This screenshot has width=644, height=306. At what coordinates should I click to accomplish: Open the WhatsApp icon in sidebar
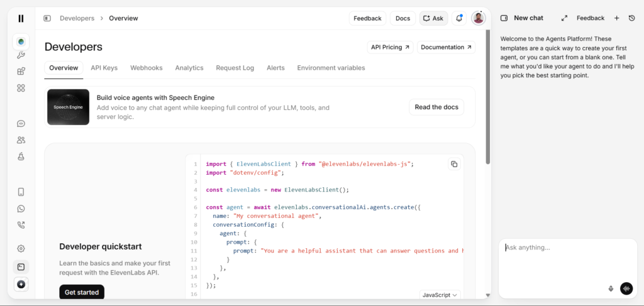coord(21,209)
